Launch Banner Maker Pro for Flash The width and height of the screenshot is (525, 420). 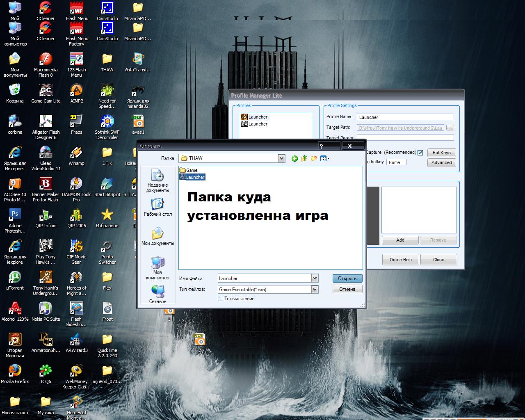coord(46,189)
